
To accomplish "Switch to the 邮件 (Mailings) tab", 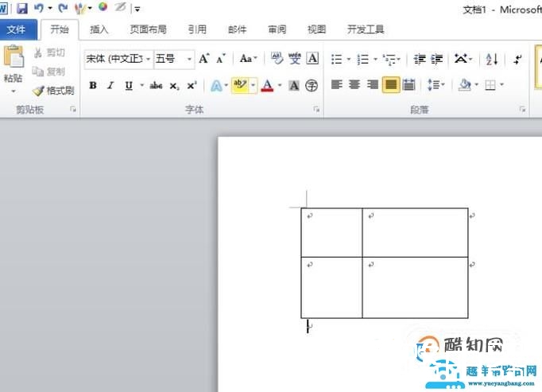I will click(x=237, y=29).
